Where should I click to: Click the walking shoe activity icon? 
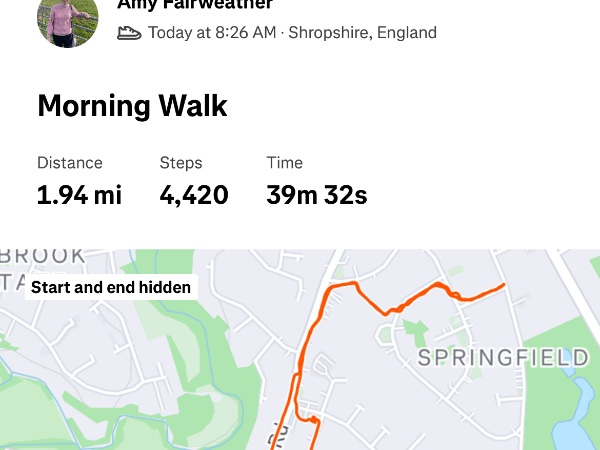pos(129,32)
